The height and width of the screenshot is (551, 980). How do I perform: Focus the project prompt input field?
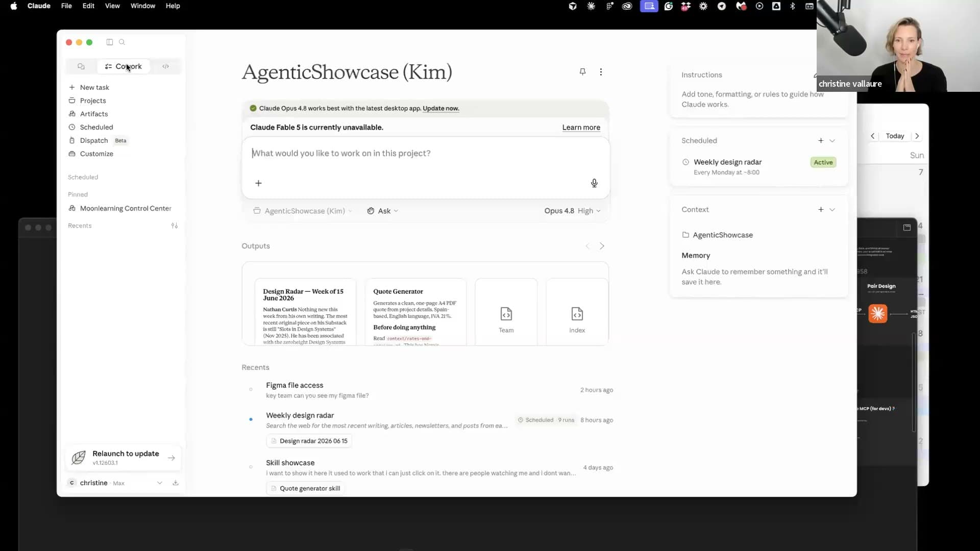(x=425, y=153)
